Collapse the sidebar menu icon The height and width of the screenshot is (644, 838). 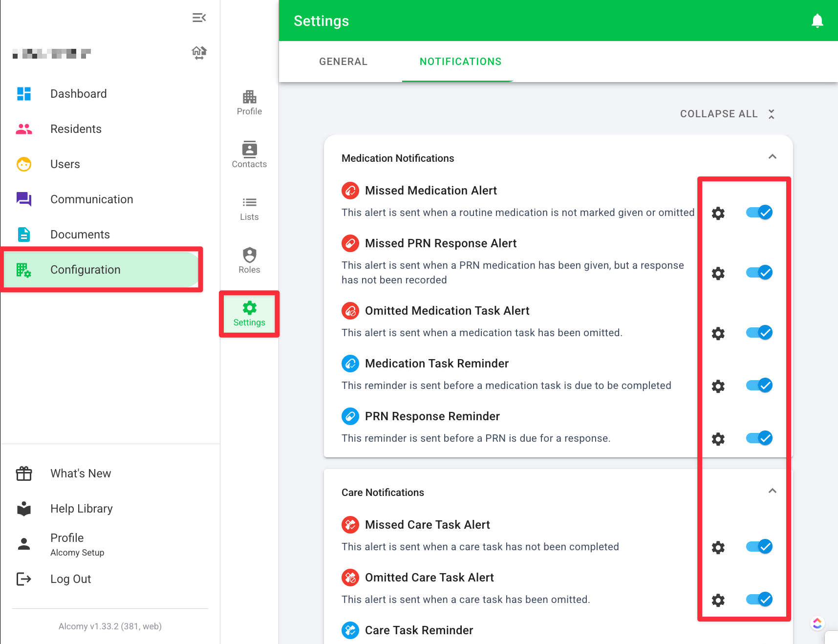coord(199,18)
